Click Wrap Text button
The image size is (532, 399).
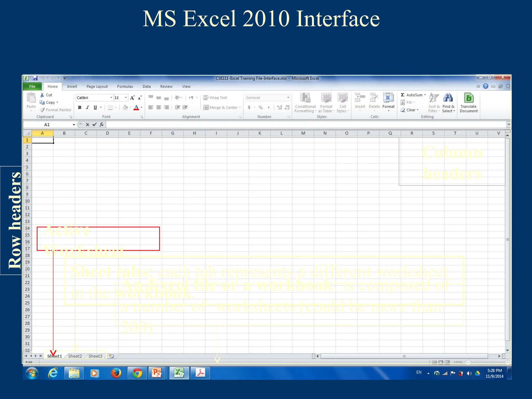(215, 98)
